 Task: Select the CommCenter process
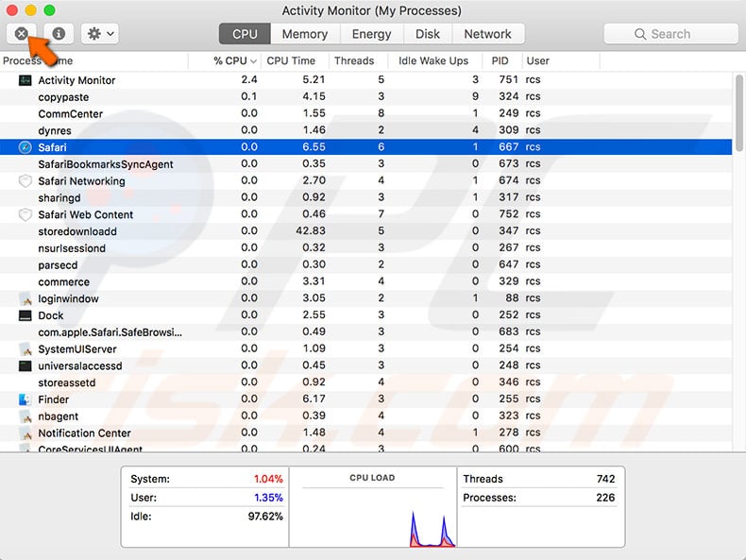pos(365,113)
